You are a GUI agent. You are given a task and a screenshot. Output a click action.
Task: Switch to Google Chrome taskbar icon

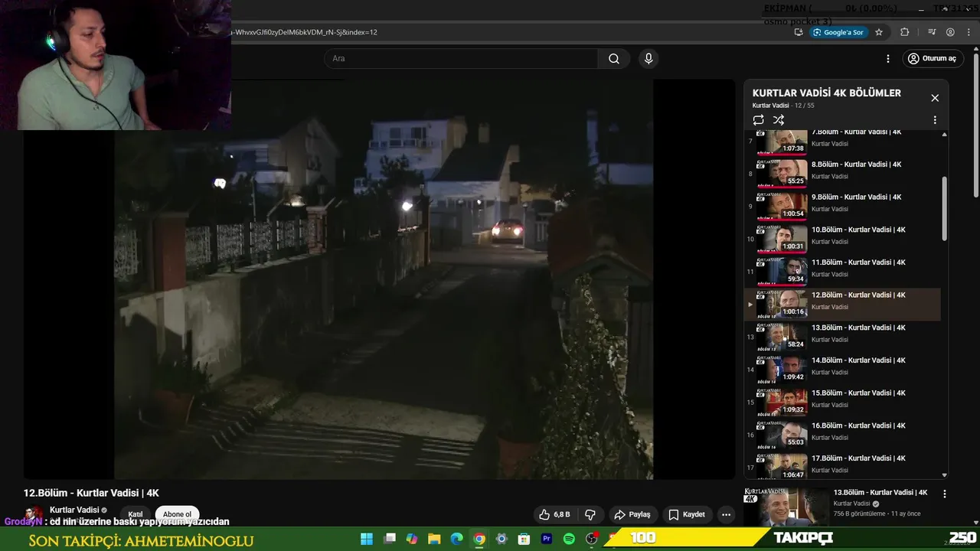[479, 539]
